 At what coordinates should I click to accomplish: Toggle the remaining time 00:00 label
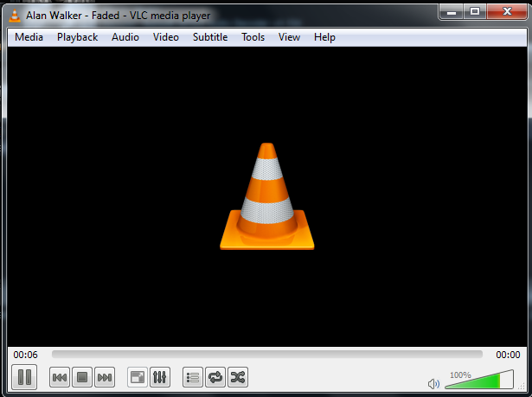tap(508, 355)
